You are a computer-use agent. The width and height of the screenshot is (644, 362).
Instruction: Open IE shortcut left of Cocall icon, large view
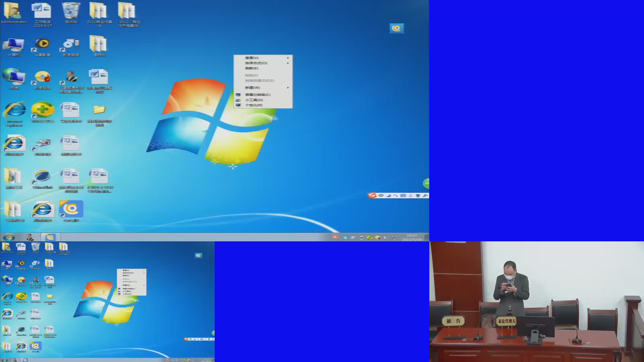pos(42,211)
